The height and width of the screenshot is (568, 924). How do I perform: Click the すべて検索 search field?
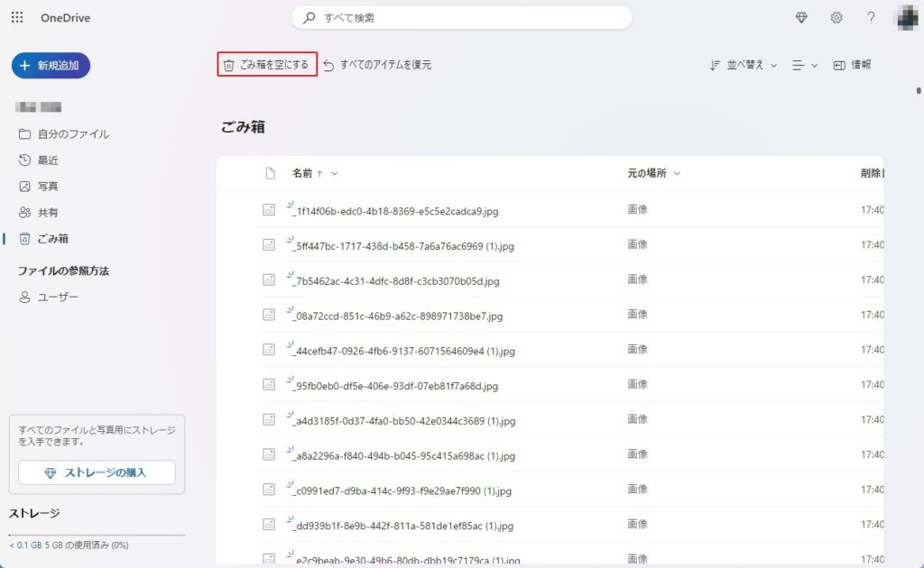[461, 18]
